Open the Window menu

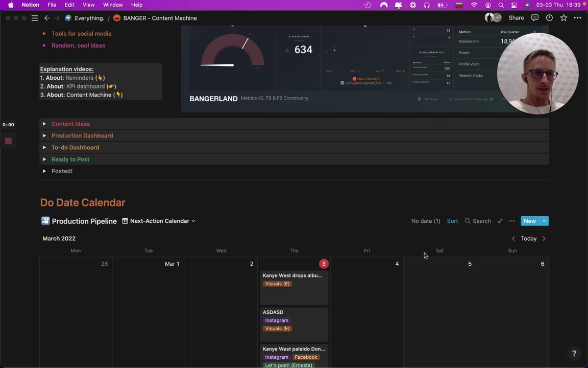point(113,5)
